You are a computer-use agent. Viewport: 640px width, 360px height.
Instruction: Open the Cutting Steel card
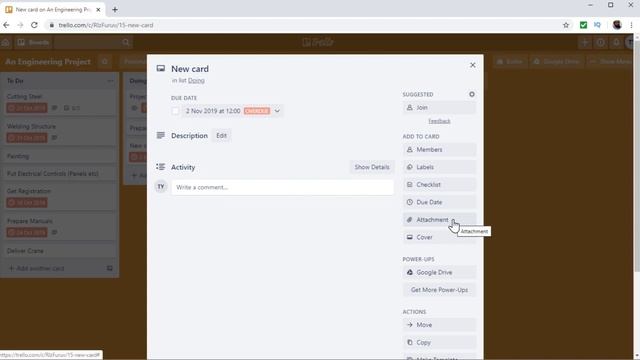pyautogui.click(x=60, y=102)
